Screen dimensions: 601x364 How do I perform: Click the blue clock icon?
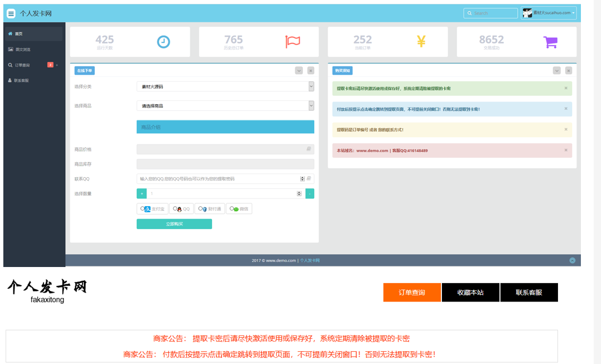(164, 42)
